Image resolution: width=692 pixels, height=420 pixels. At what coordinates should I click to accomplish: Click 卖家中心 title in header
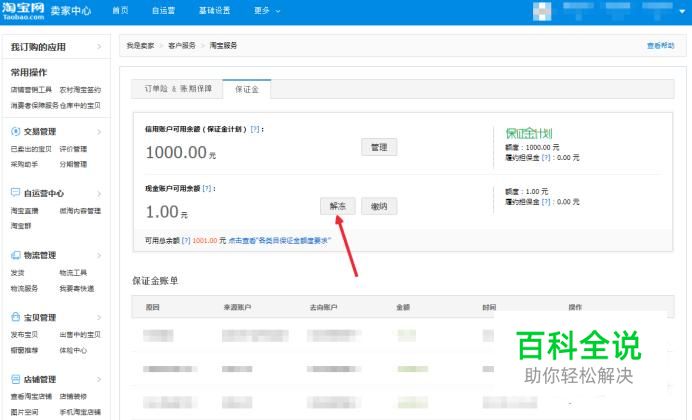pyautogui.click(x=71, y=11)
